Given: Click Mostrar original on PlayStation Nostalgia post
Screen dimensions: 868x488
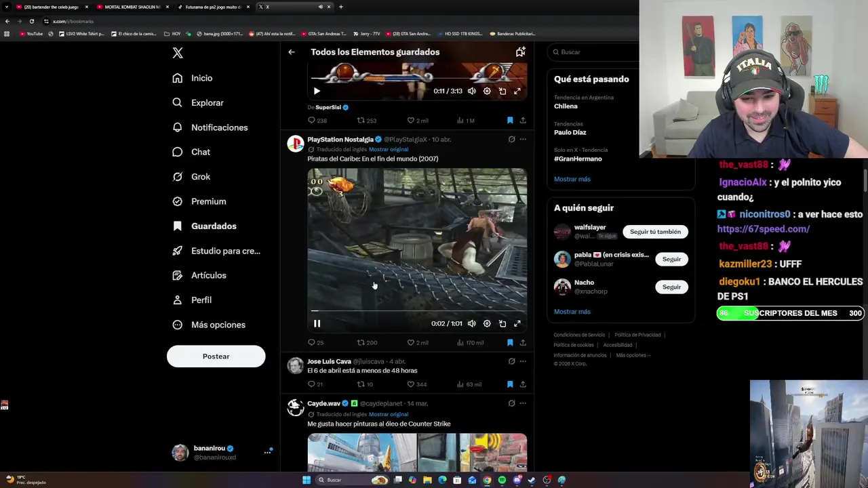Looking at the screenshot, I should [x=389, y=149].
